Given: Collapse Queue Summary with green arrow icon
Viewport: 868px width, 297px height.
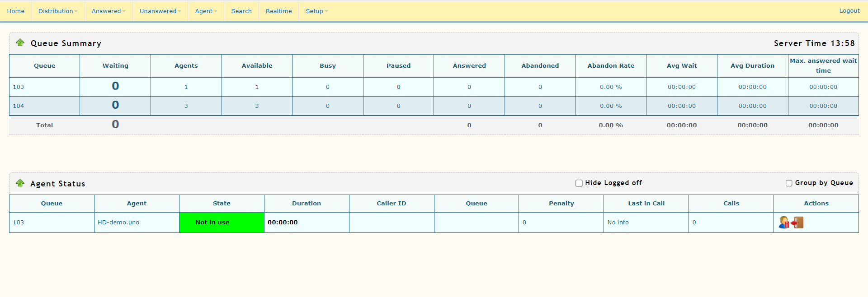Looking at the screenshot, I should point(20,43).
